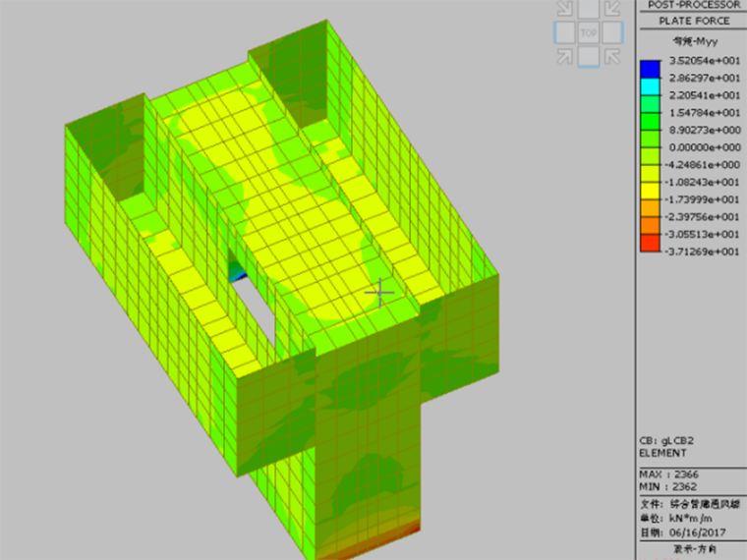Select the bottom middle square of view navigator
Viewport: 747px width, 560px height.
tap(589, 57)
